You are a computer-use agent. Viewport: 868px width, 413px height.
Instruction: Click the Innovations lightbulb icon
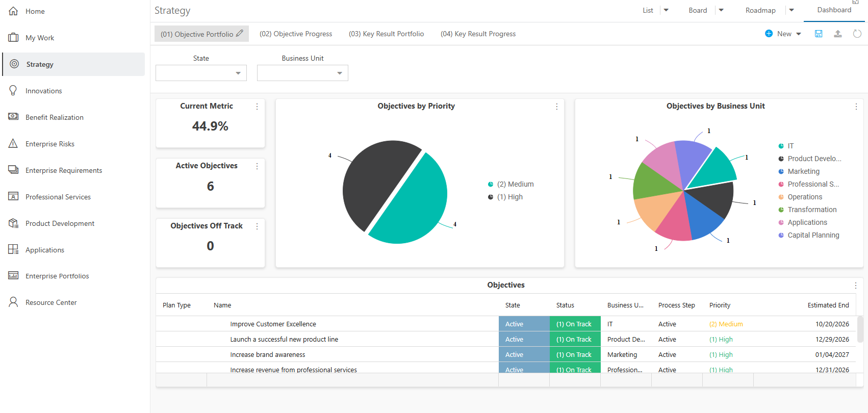(13, 91)
